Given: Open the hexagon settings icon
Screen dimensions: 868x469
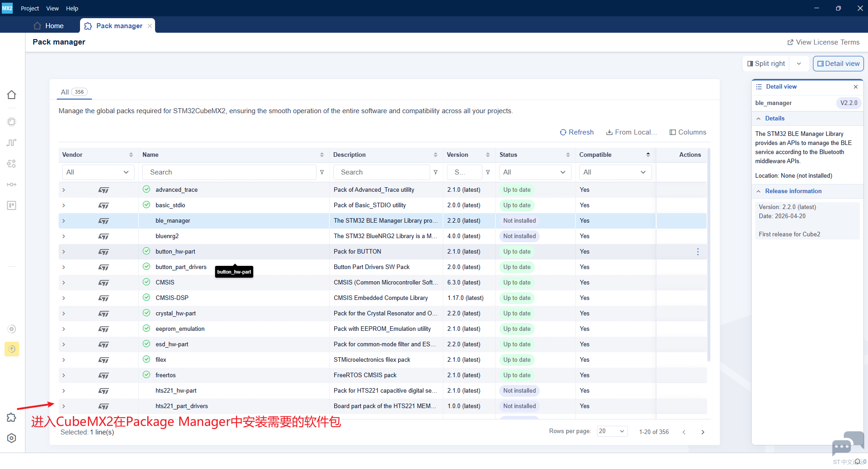Looking at the screenshot, I should pos(12,438).
